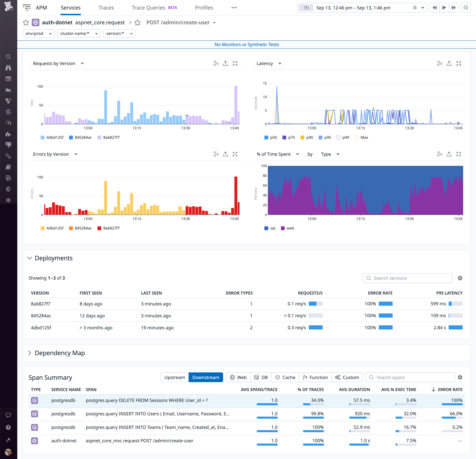Open Watchdog insights on Errors by Version chart
Viewport: 476px width, 459px height.
(x=216, y=154)
